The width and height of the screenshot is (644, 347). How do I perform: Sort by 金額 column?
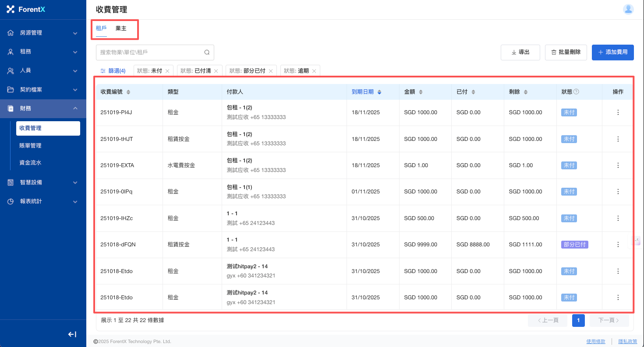point(421,92)
